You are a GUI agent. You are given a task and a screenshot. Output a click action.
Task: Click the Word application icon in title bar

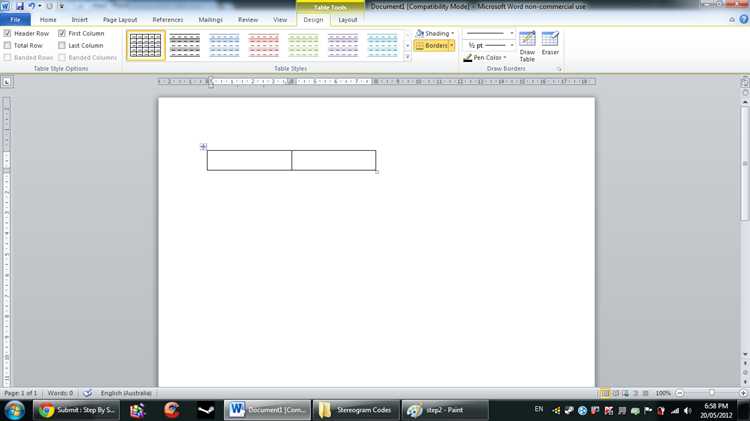[x=5, y=6]
